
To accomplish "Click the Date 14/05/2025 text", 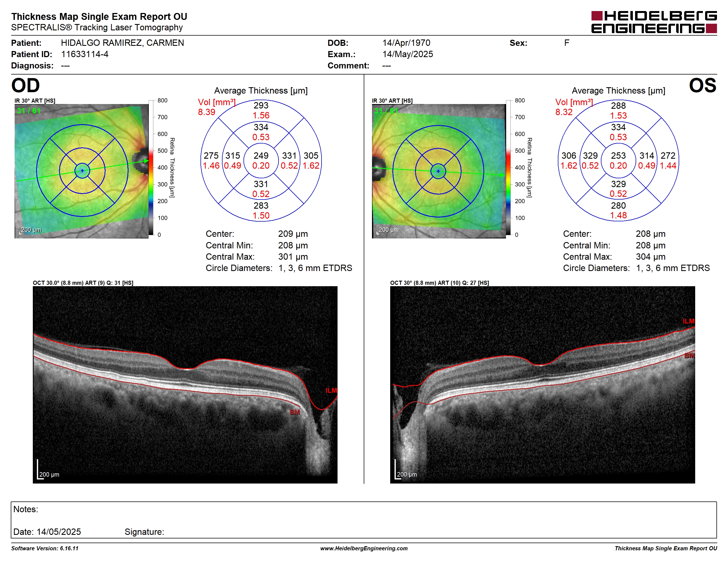I will click(47, 532).
